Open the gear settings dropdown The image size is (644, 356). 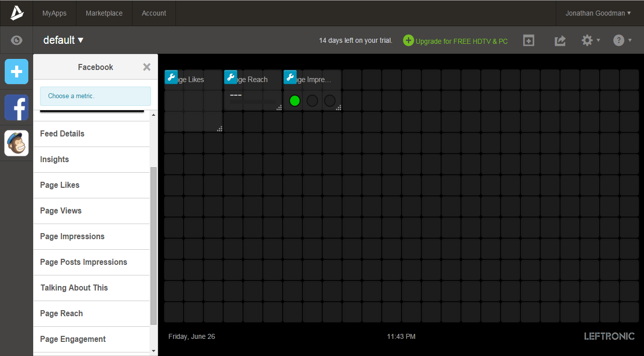[x=591, y=40]
